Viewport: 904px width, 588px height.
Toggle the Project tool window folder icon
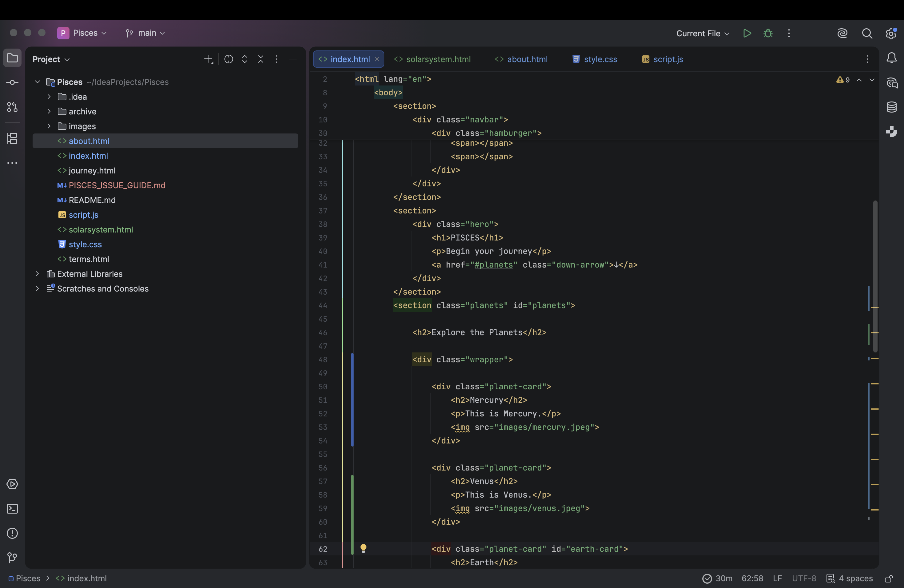12,58
